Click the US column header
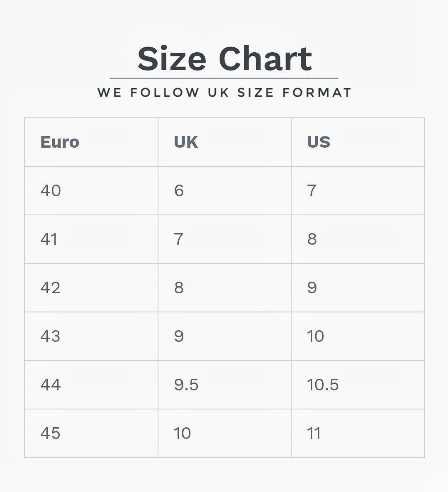Screen dimensions: 448x492 tap(358, 142)
